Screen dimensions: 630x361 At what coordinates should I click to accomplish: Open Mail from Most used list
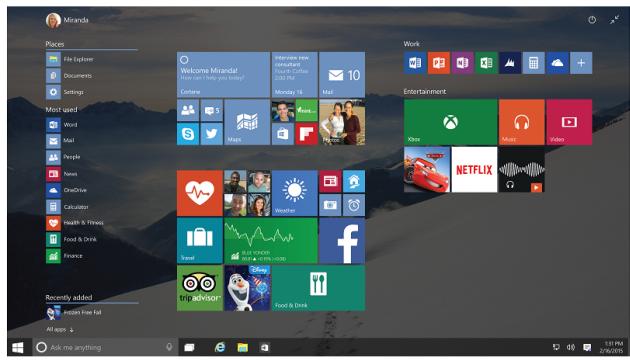point(60,141)
